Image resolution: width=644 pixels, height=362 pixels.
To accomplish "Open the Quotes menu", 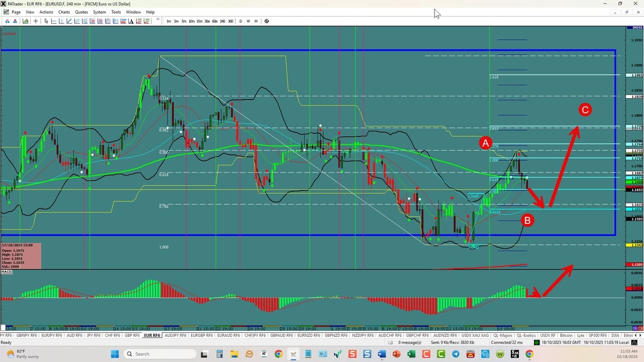I will click(81, 12).
